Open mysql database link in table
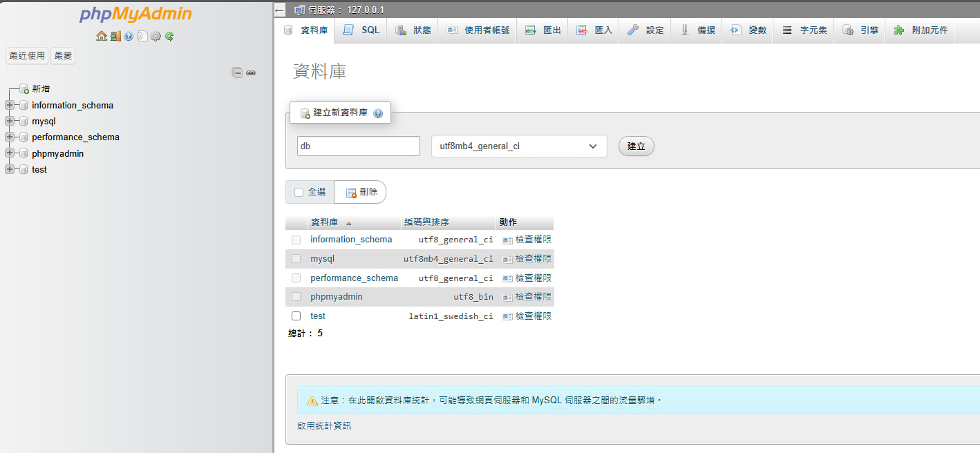The image size is (980, 453). tap(322, 259)
